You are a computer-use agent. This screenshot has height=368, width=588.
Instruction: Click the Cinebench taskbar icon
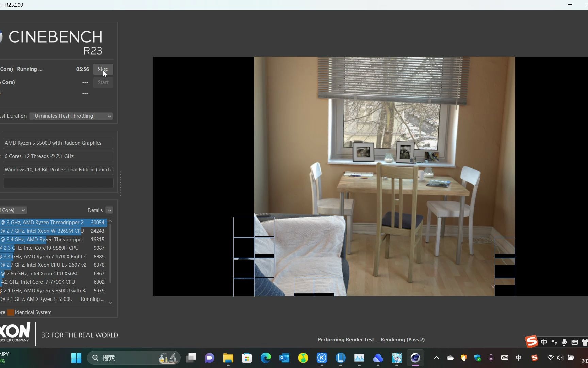[x=415, y=358]
